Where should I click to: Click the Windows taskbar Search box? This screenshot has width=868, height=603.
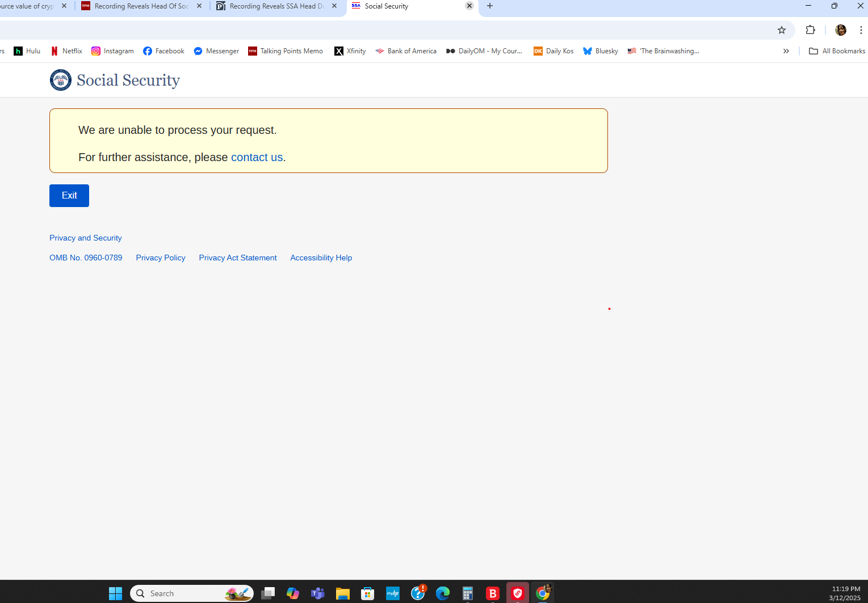coord(182,593)
